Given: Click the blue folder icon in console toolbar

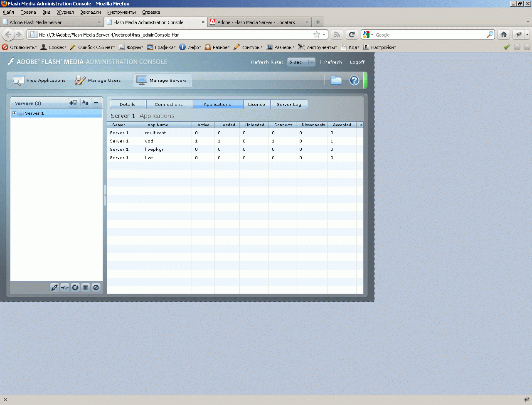Looking at the screenshot, I should pyautogui.click(x=336, y=80).
